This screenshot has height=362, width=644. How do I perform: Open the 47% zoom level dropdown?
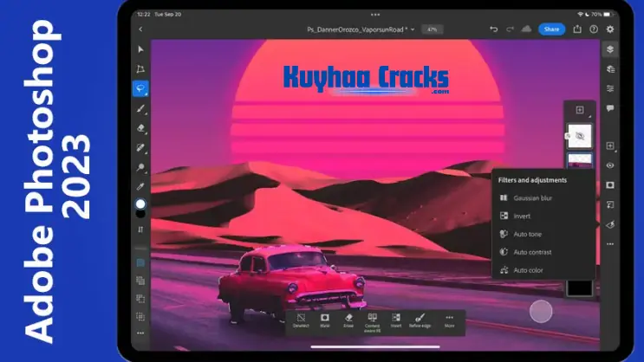pos(432,29)
